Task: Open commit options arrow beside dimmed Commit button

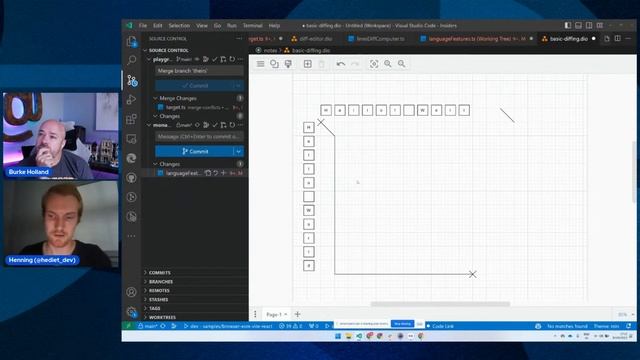Action: click(238, 86)
